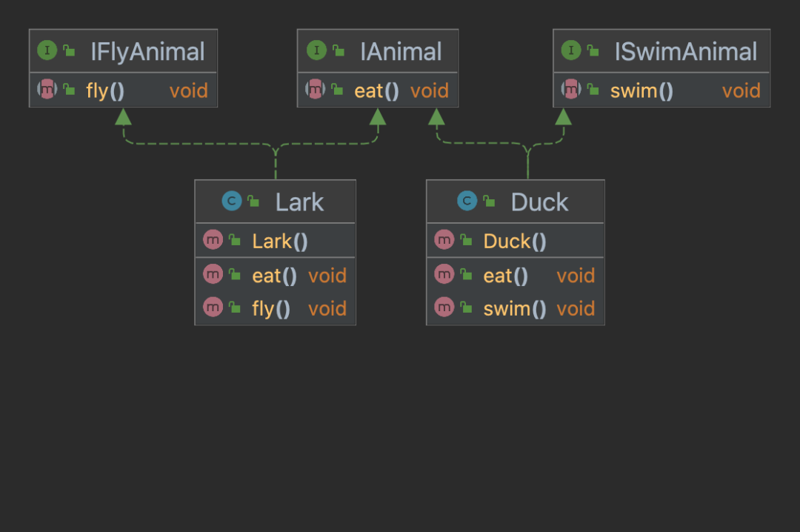Select the IAnimal interface node header
The width and height of the screenshot is (800, 532).
(401, 51)
